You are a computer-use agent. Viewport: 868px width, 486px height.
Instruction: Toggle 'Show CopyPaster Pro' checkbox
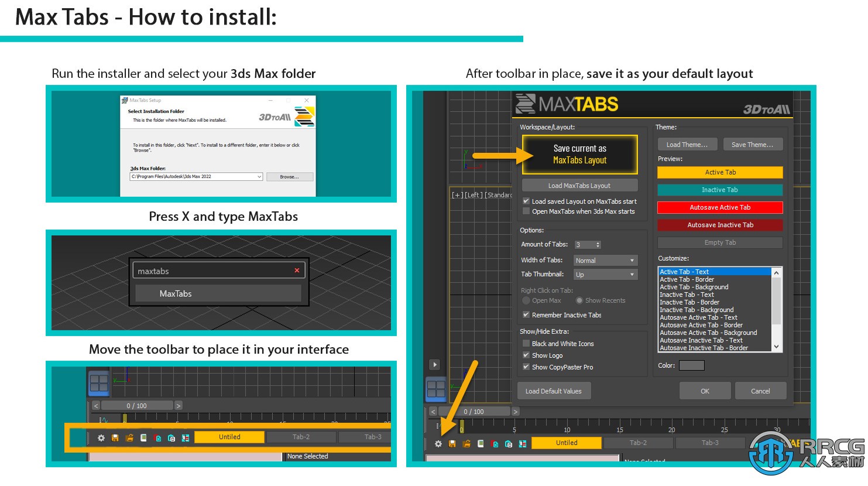click(x=526, y=367)
